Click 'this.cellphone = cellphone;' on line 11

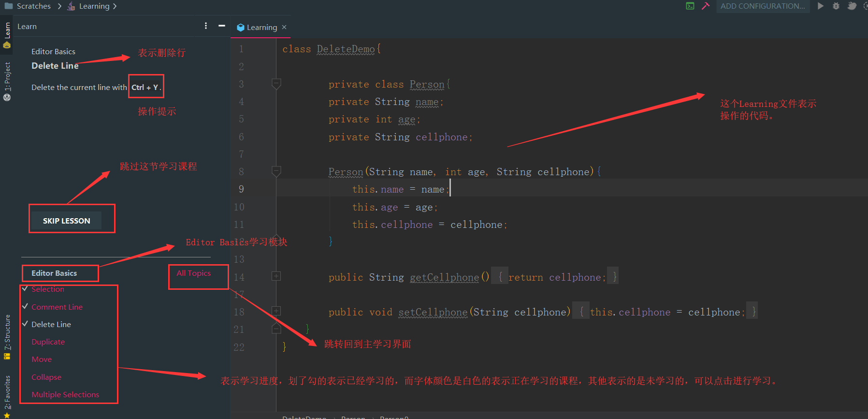(430, 224)
